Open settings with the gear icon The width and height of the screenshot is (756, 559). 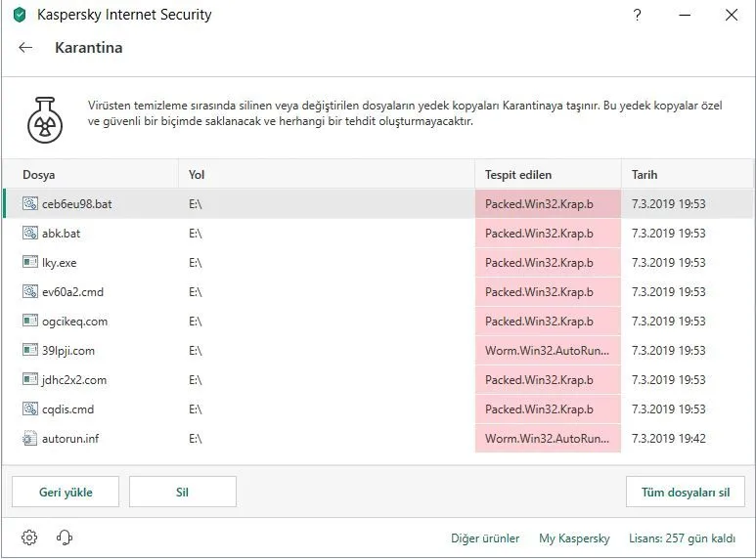tap(29, 537)
